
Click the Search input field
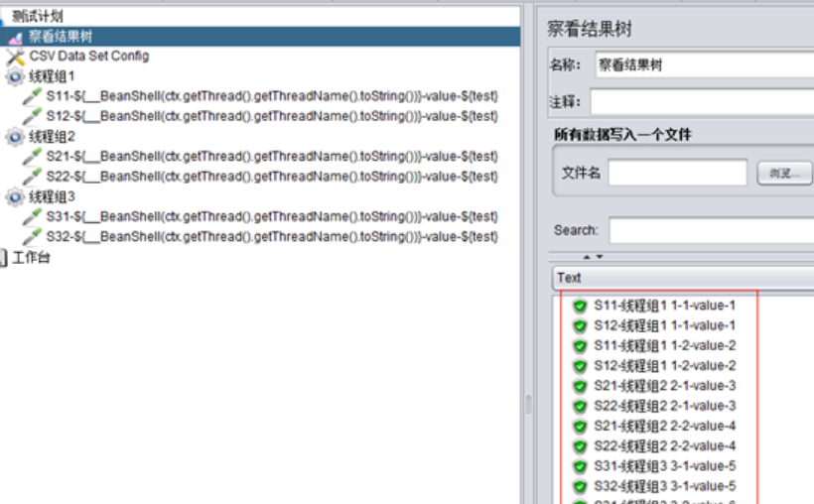click(x=711, y=230)
